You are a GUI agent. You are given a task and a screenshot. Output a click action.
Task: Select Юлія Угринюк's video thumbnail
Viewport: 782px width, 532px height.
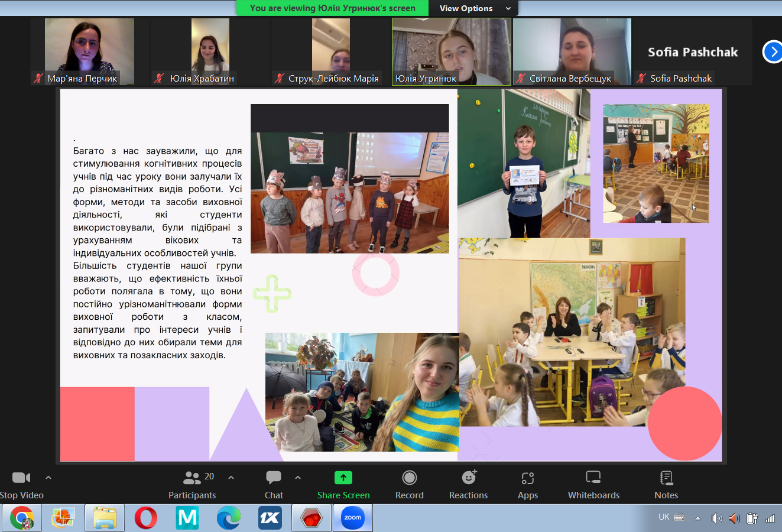coord(451,52)
